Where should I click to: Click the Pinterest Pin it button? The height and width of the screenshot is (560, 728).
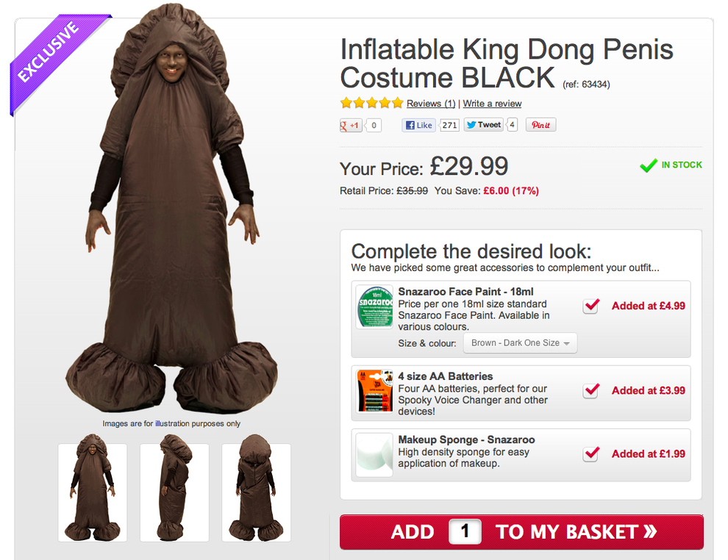coord(540,126)
